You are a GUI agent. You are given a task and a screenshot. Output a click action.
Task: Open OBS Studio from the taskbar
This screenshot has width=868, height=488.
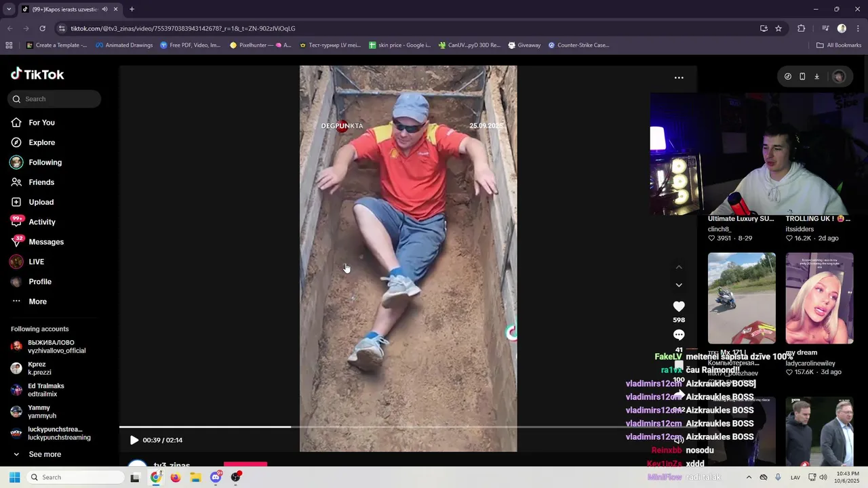[x=236, y=477]
